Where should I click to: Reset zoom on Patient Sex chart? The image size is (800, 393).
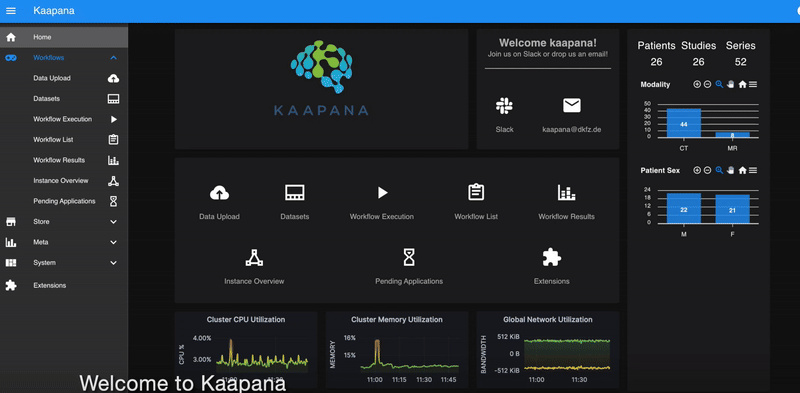click(742, 170)
